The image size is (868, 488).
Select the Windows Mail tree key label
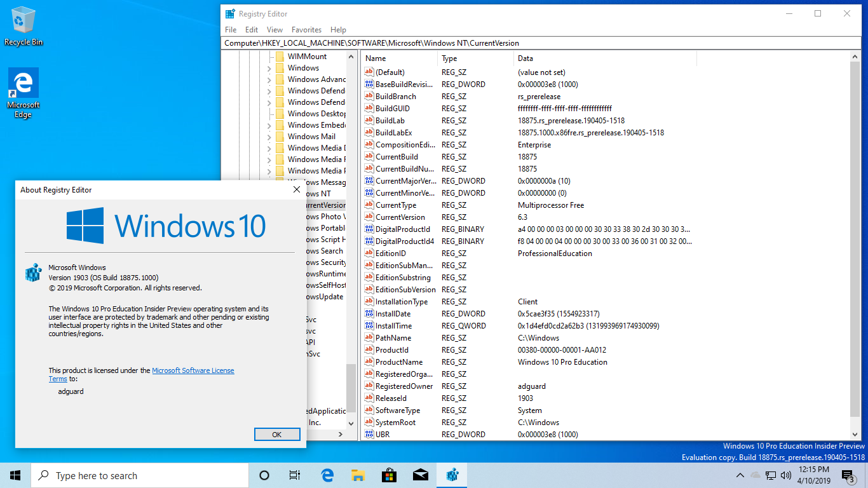tap(311, 137)
